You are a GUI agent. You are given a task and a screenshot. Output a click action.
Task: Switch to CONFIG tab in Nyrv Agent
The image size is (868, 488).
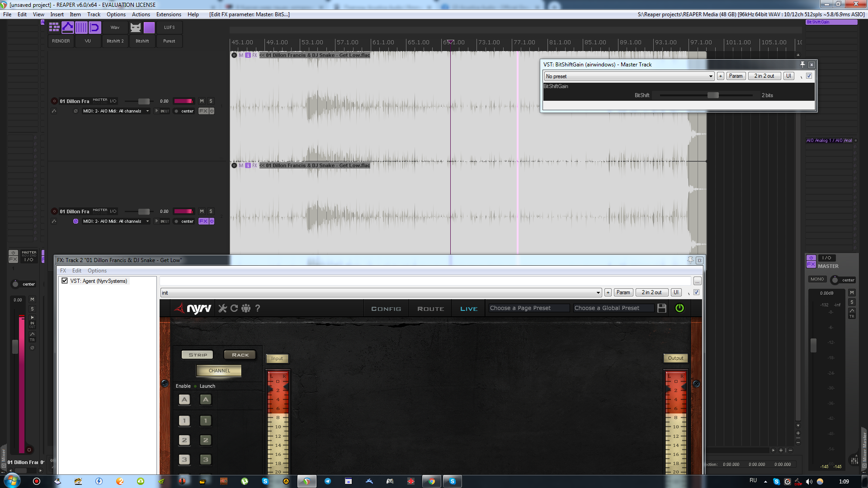(386, 309)
